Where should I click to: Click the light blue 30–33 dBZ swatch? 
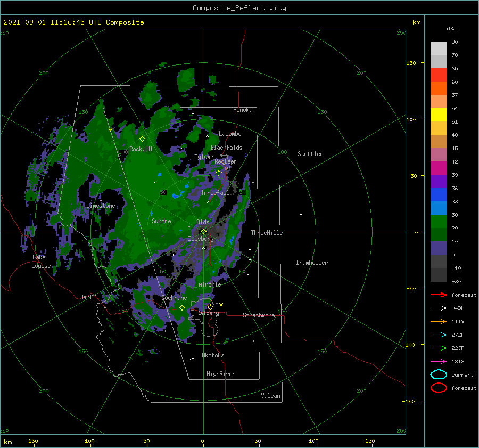pos(439,208)
